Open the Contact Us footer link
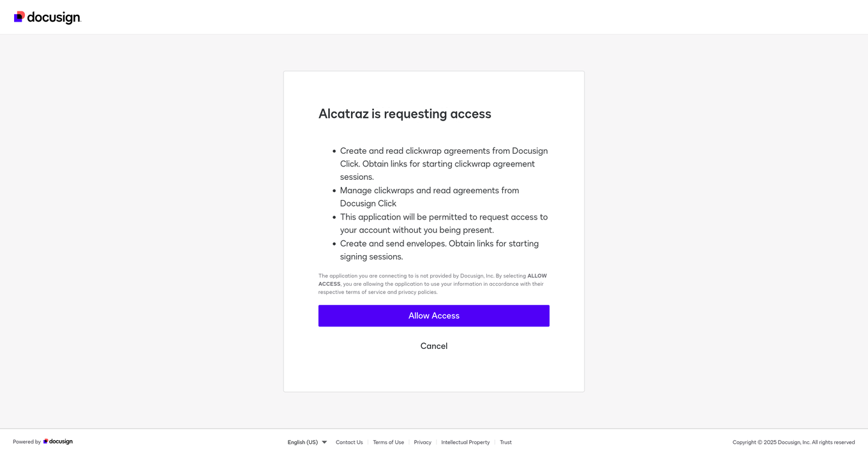The width and height of the screenshot is (868, 456). (349, 442)
